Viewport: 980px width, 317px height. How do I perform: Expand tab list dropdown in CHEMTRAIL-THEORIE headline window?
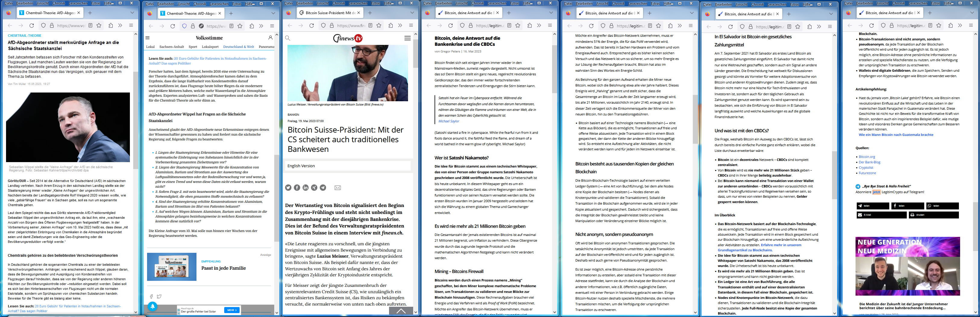[x=132, y=13]
